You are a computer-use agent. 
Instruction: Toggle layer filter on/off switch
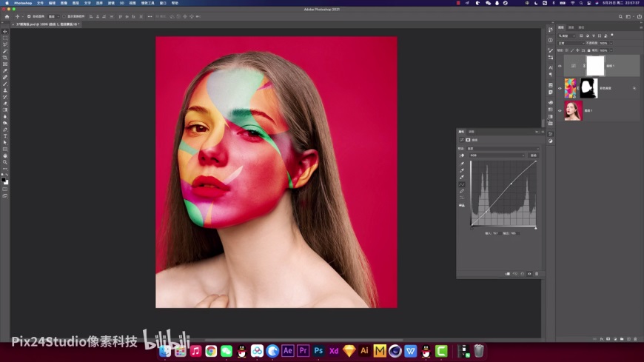pyautogui.click(x=612, y=36)
